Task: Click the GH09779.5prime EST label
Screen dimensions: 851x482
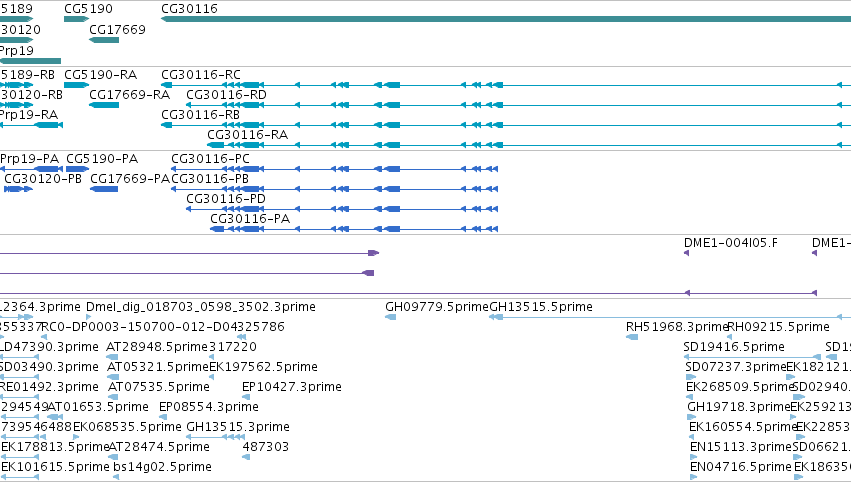Action: pyautogui.click(x=437, y=307)
